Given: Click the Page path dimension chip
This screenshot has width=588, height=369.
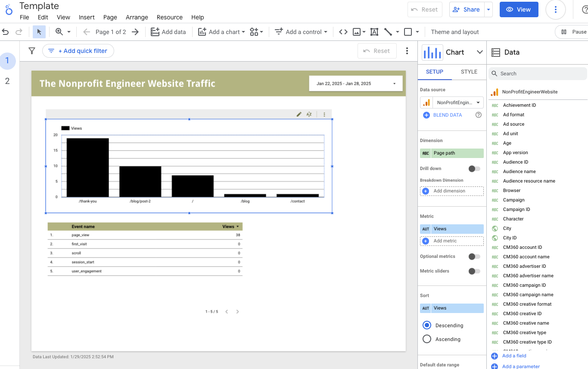Looking at the screenshot, I should [x=452, y=153].
